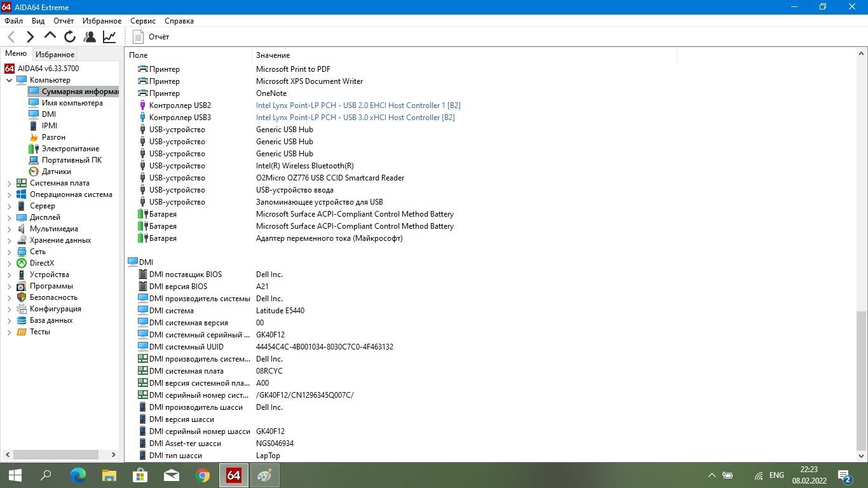Open Google Chrome from the taskbar
The image size is (868, 488).
click(203, 475)
